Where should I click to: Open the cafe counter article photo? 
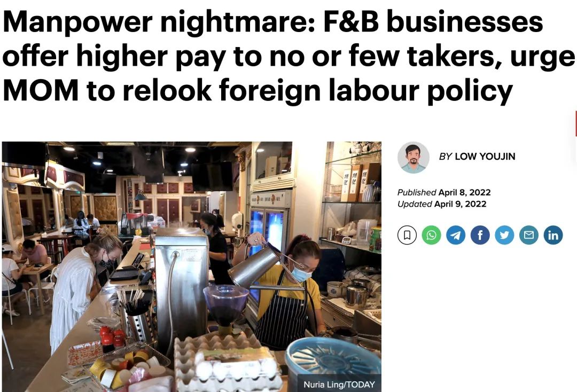click(191, 266)
